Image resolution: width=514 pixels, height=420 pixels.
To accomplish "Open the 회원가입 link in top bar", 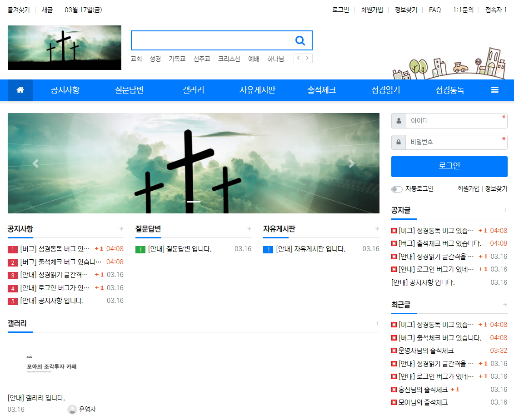I will tap(372, 10).
